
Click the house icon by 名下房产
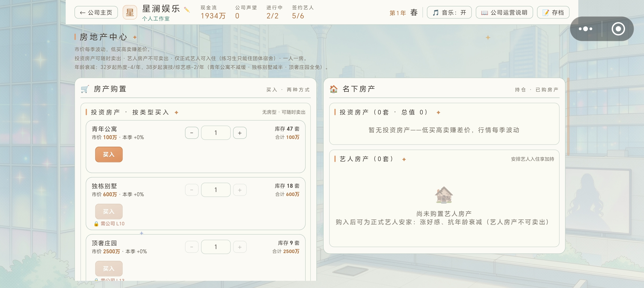coord(334,89)
